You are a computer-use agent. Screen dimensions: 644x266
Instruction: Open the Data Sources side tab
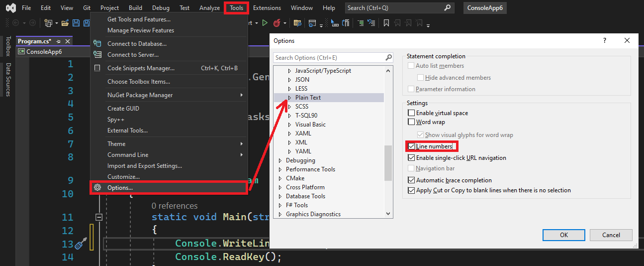point(8,80)
